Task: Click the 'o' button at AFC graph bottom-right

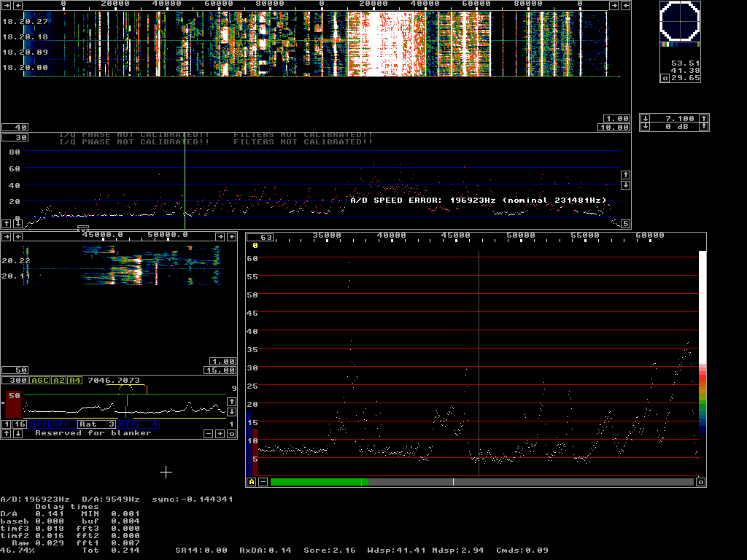Action: coord(701,483)
